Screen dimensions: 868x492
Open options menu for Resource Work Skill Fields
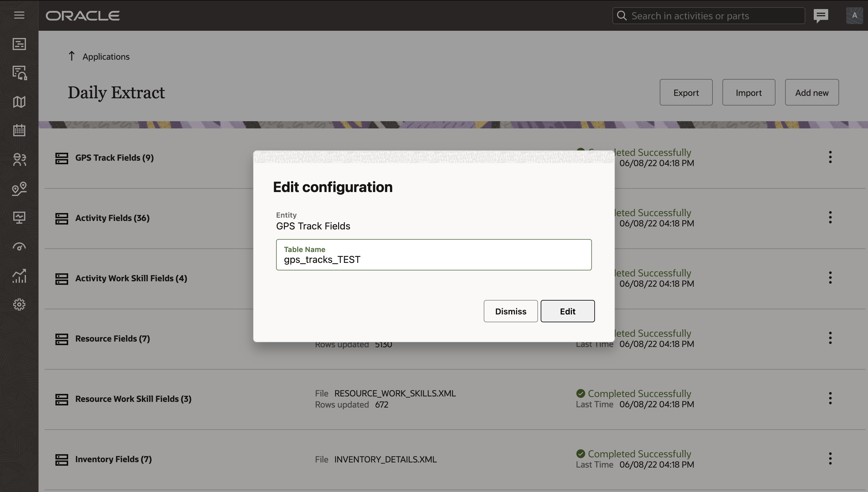point(830,399)
